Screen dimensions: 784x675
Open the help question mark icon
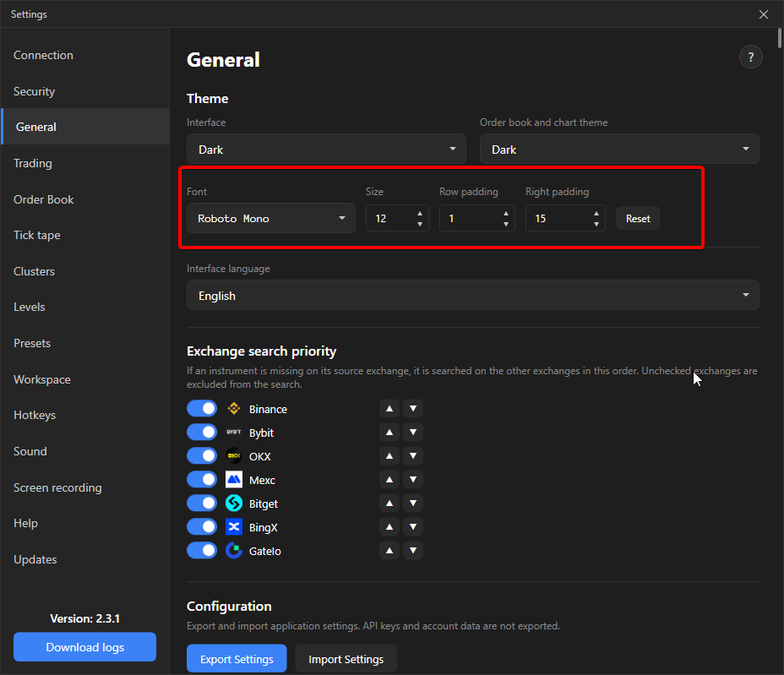[x=750, y=57]
